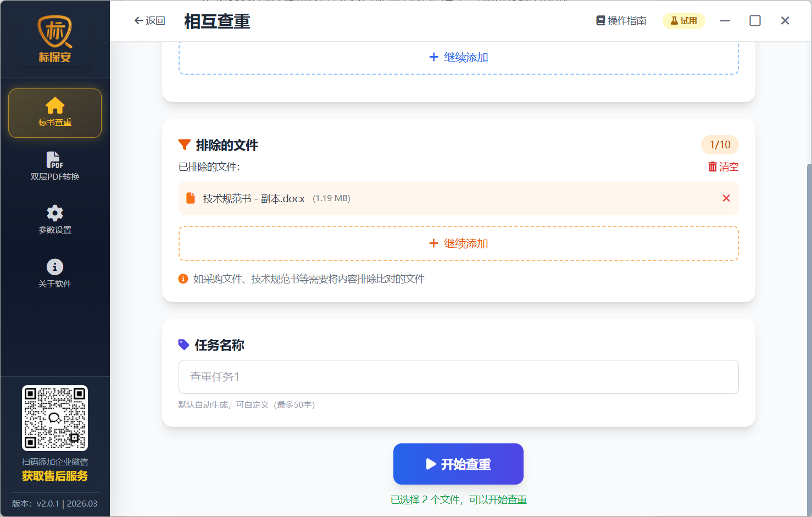The width and height of the screenshot is (812, 517).
Task: Remove 技术规范书 - 副本.docx with the X
Action: click(726, 198)
